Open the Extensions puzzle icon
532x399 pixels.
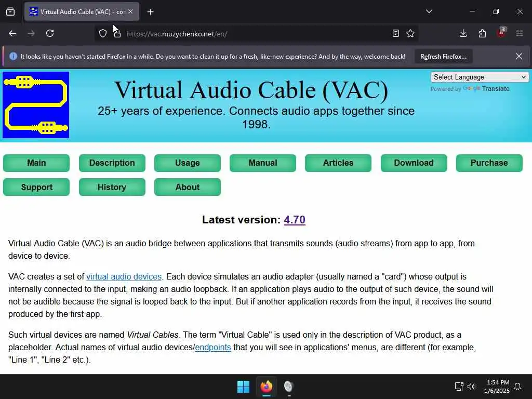(x=482, y=34)
